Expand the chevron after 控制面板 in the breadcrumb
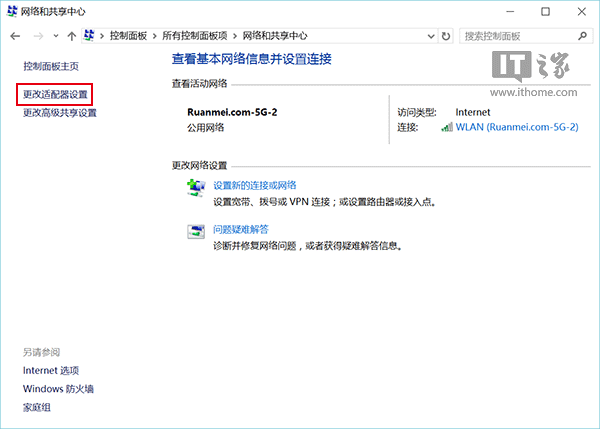The width and height of the screenshot is (600, 429). pos(153,36)
